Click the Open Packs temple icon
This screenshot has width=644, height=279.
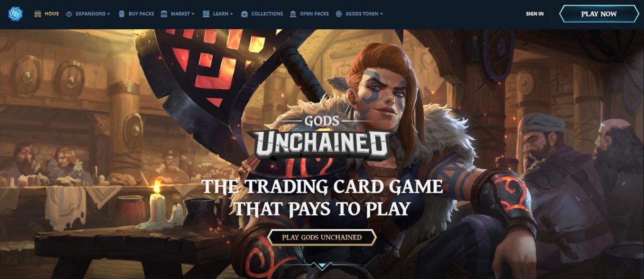point(293,14)
